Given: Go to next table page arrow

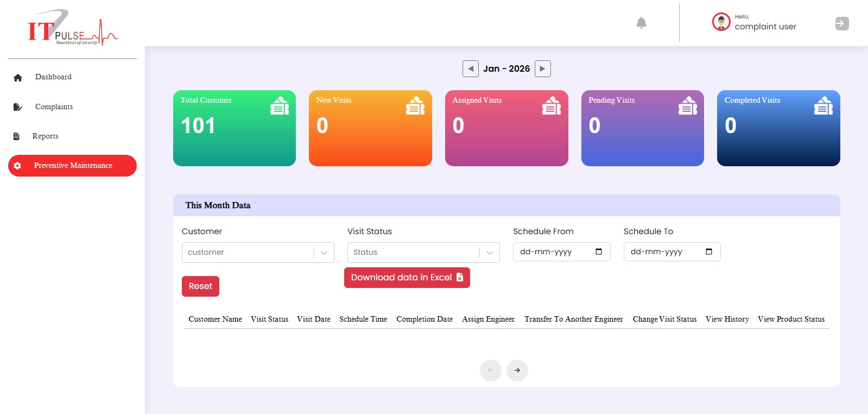Looking at the screenshot, I should pos(517,371).
